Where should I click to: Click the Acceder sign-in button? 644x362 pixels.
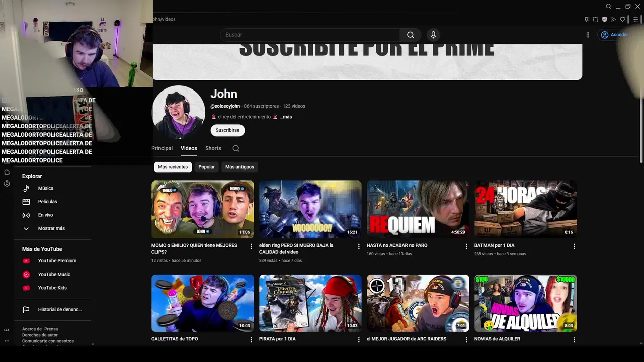614,35
